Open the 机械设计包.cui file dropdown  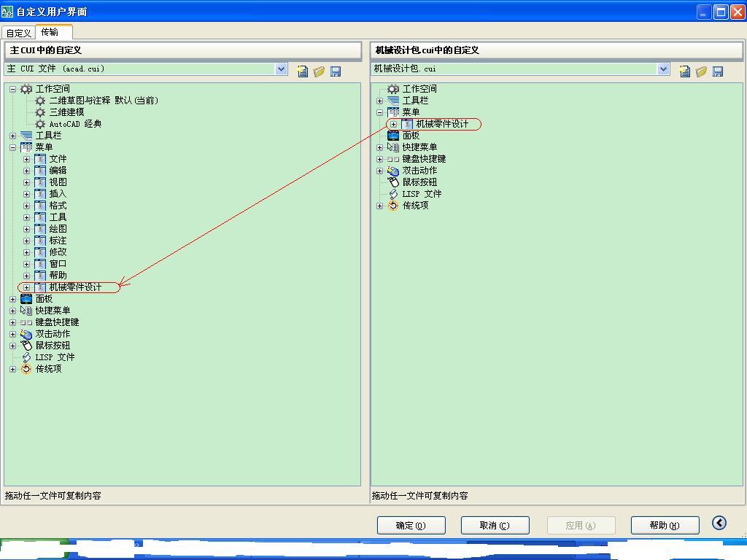click(663, 69)
